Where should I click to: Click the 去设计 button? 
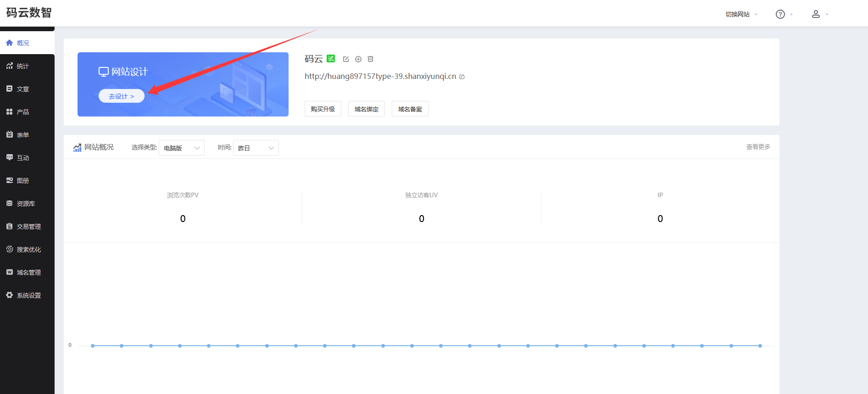tap(122, 96)
